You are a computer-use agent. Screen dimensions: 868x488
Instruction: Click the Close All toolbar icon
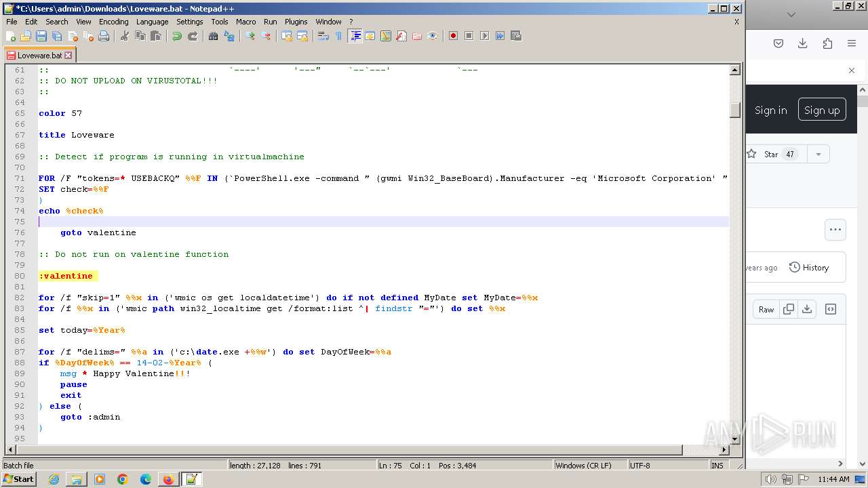88,36
